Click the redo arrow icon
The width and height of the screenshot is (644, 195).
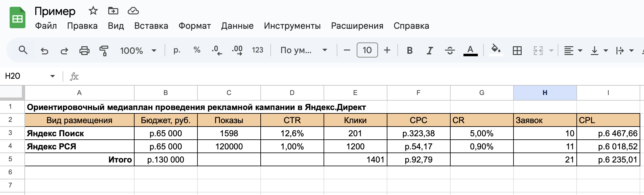(64, 50)
